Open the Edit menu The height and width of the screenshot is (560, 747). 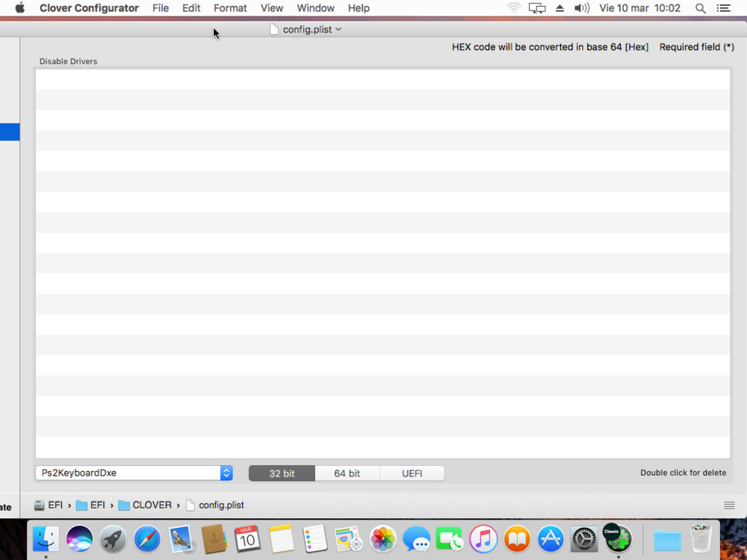pyautogui.click(x=191, y=8)
